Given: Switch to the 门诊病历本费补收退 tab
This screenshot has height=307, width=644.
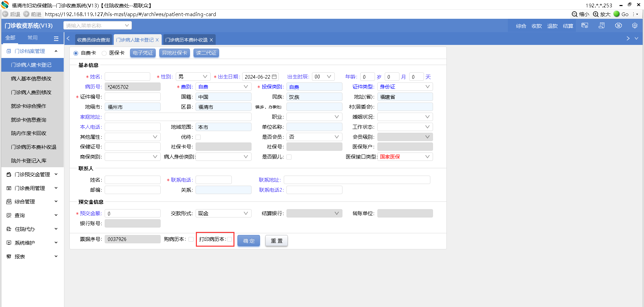Looking at the screenshot, I should [x=186, y=40].
